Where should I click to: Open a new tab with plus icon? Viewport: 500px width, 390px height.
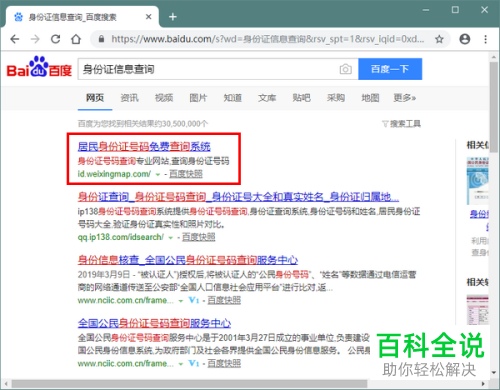173,17
